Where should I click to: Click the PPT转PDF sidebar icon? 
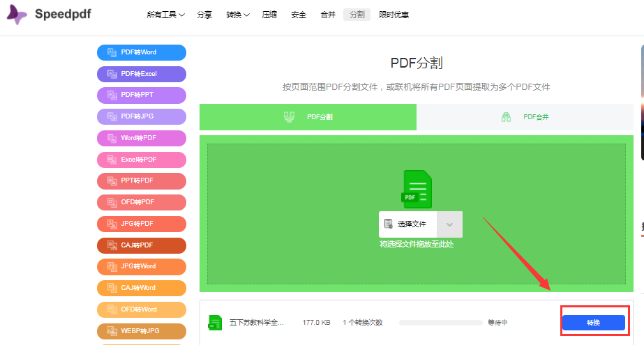[112, 181]
